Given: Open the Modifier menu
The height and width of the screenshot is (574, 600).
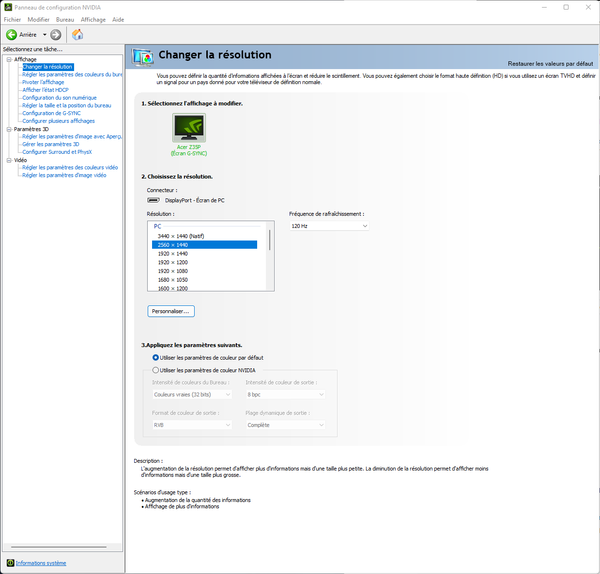Looking at the screenshot, I should tap(38, 20).
